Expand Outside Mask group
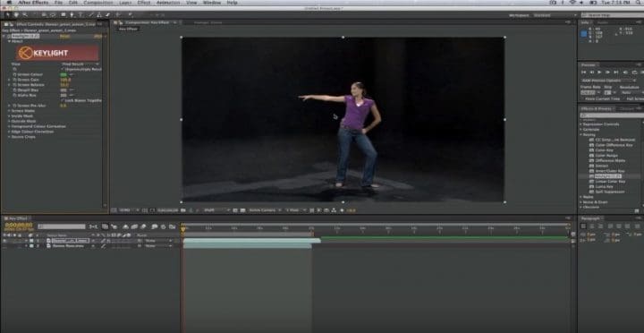 (x=9, y=121)
